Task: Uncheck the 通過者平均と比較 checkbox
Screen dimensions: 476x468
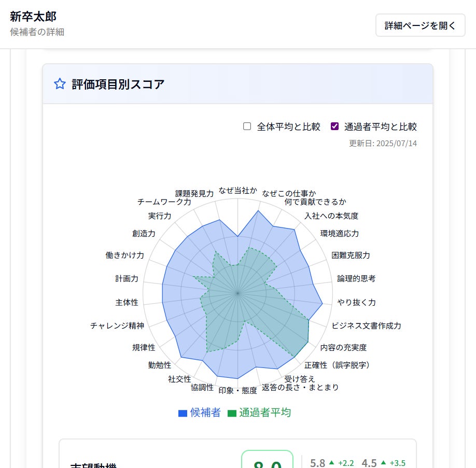Action: point(335,126)
